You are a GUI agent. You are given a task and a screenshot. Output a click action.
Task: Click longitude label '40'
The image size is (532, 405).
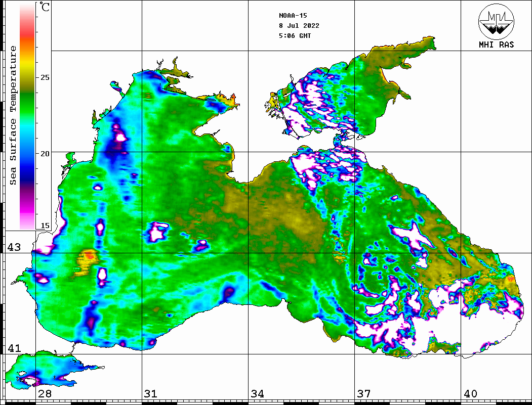point(470,394)
